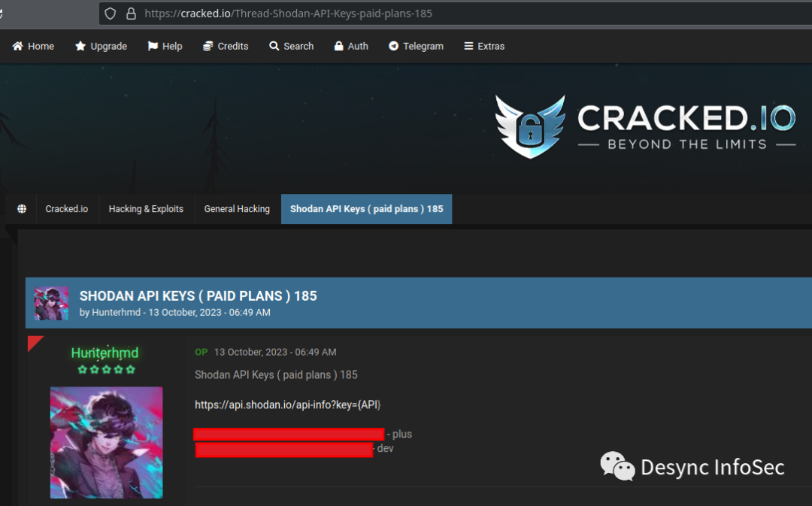This screenshot has width=812, height=506.
Task: Click the Auth lock icon
Action: pos(338,46)
